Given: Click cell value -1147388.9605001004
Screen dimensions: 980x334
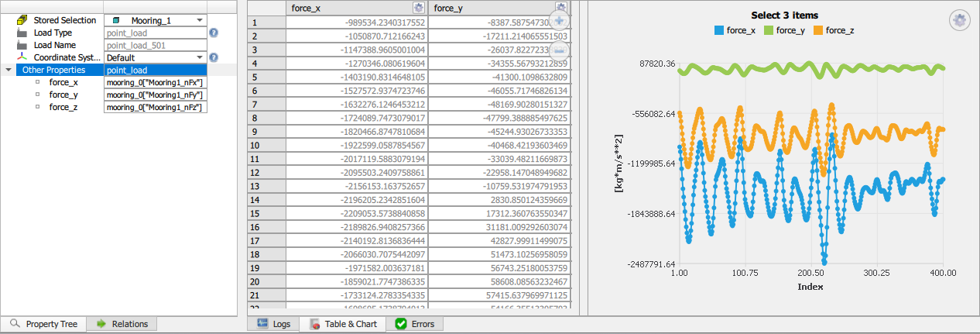Looking at the screenshot, I should 356,50.
